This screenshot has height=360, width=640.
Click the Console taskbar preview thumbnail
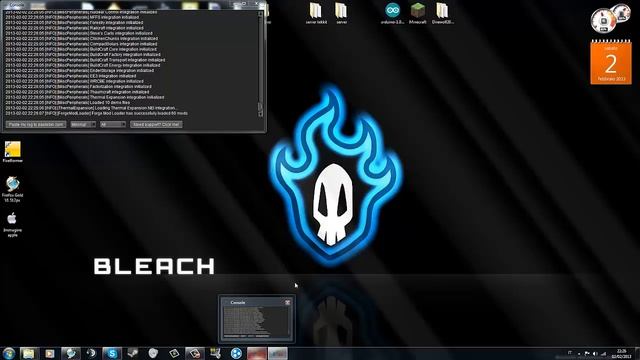coord(257,319)
